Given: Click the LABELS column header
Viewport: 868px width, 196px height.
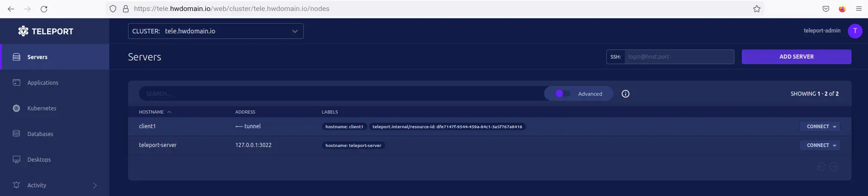Looking at the screenshot, I should click(x=330, y=112).
